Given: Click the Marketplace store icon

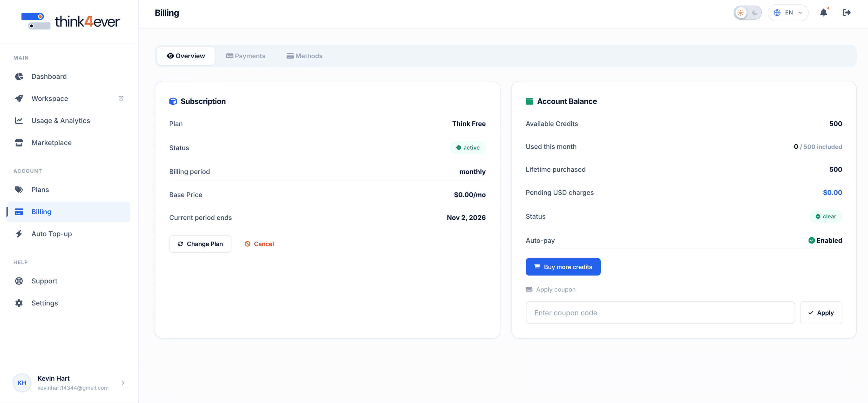Looking at the screenshot, I should click(x=19, y=143).
